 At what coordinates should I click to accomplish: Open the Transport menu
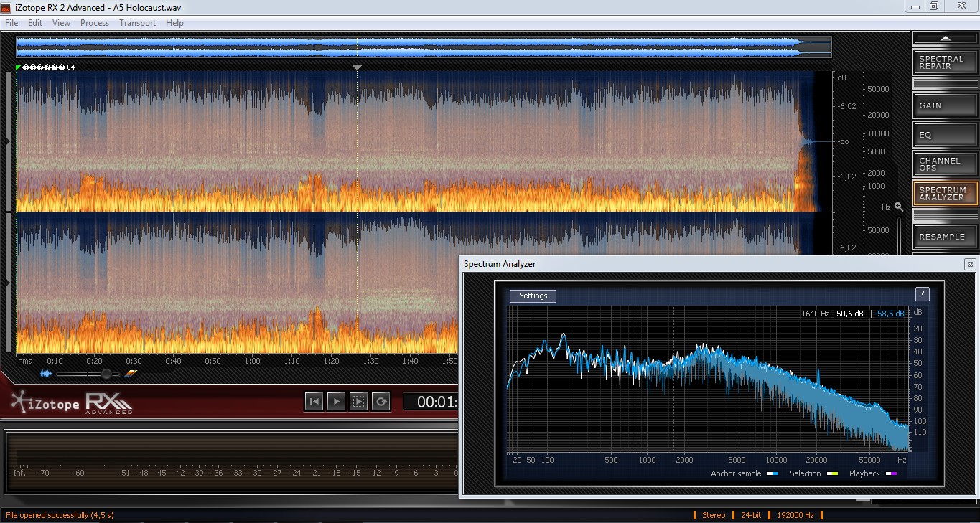pyautogui.click(x=137, y=23)
